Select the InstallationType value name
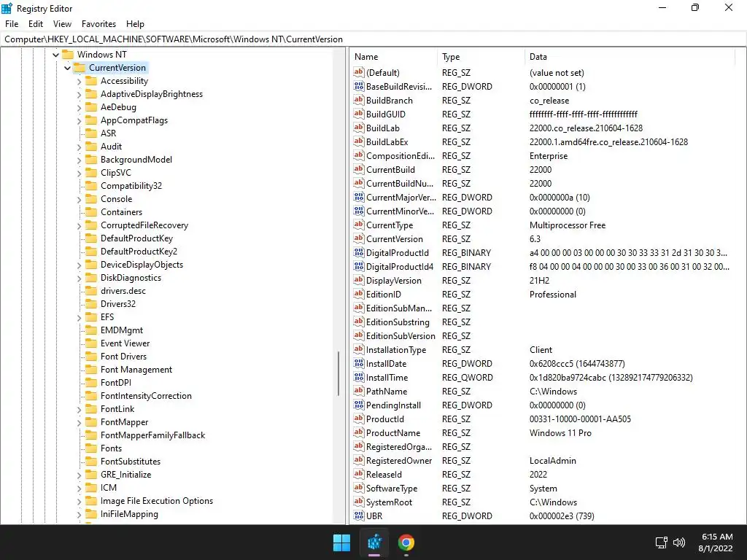The width and height of the screenshot is (747, 560). (x=396, y=350)
